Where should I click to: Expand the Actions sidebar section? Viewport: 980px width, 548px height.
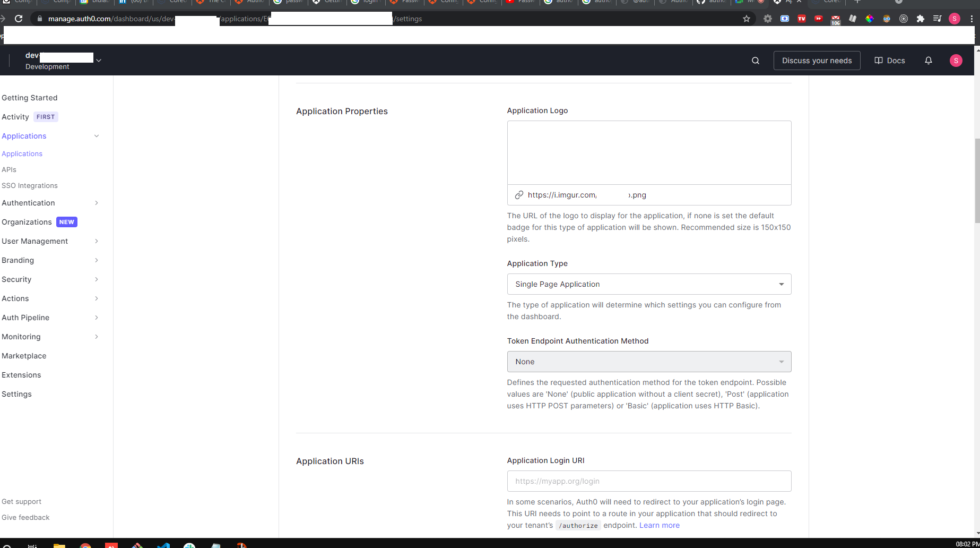pos(97,298)
